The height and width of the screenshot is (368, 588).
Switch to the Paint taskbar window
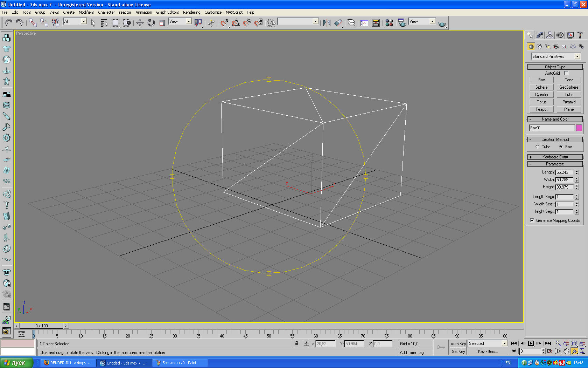[x=180, y=363]
